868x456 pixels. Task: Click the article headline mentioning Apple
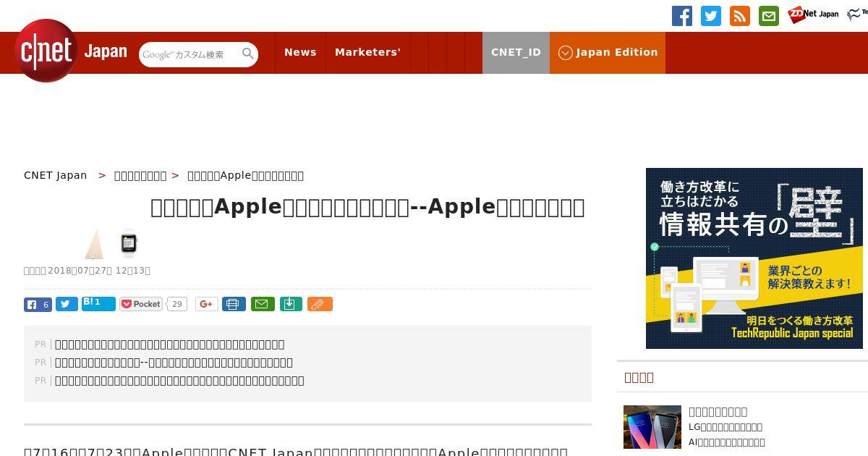(x=367, y=207)
